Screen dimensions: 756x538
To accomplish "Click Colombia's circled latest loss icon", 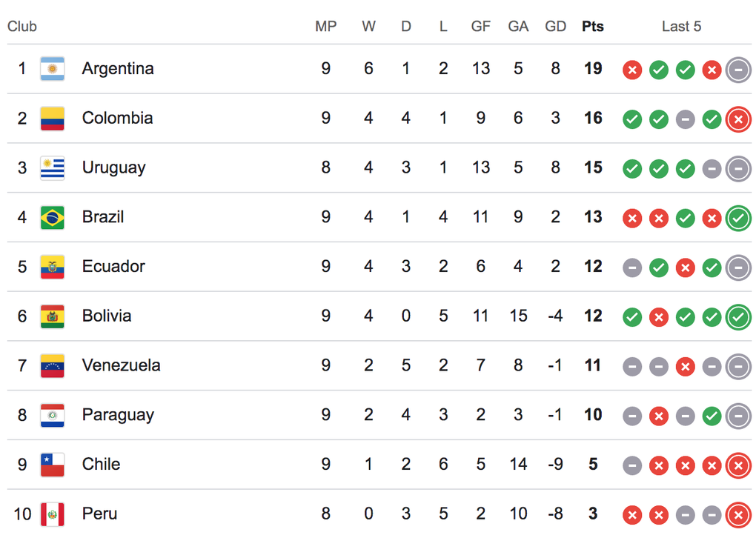I will tap(738, 119).
